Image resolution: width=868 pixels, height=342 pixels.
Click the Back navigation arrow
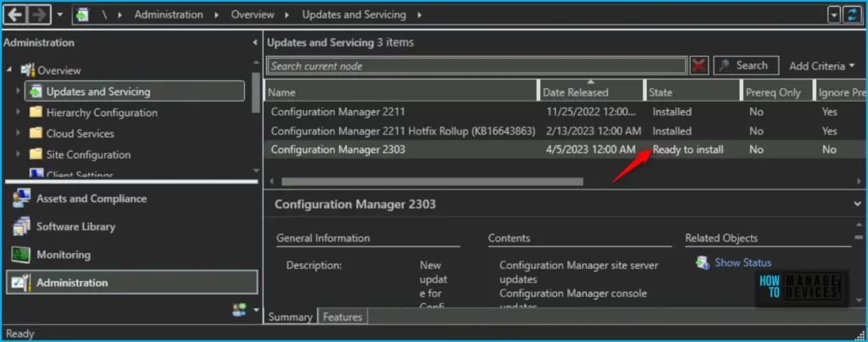click(x=15, y=14)
